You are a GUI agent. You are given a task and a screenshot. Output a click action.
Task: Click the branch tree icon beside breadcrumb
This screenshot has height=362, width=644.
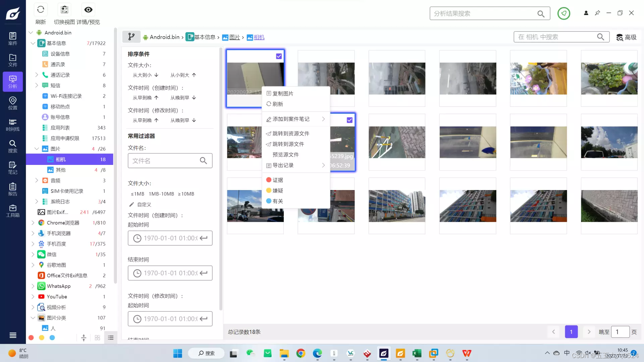pyautogui.click(x=131, y=37)
